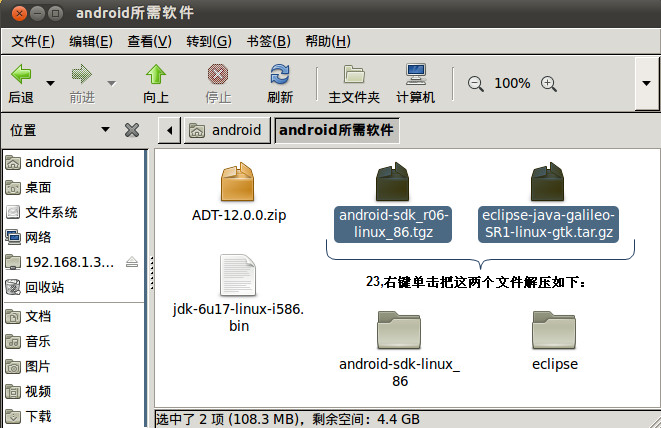Click the eclipse folder label
This screenshot has width=661, height=428.
click(555, 364)
